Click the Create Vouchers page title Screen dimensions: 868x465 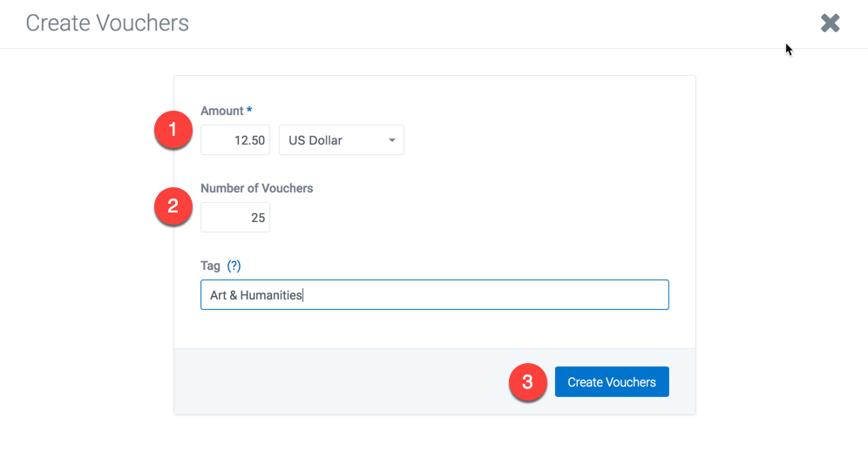pyautogui.click(x=107, y=24)
